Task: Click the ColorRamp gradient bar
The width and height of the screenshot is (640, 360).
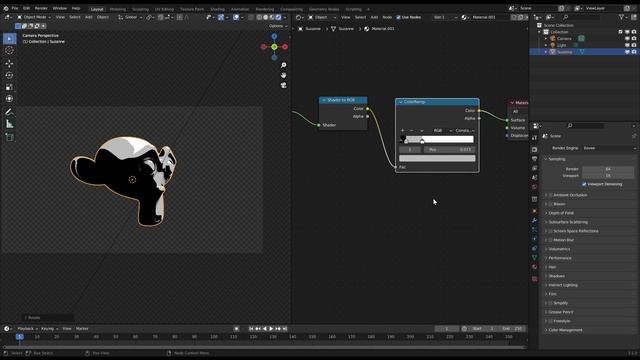Action: (437, 139)
